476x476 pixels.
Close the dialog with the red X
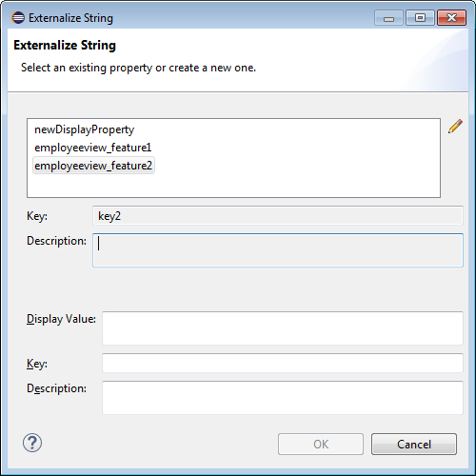point(451,17)
